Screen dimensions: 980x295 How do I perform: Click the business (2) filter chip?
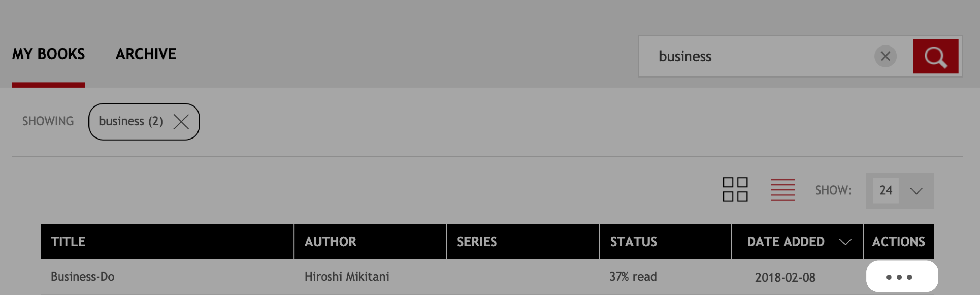coord(130,122)
